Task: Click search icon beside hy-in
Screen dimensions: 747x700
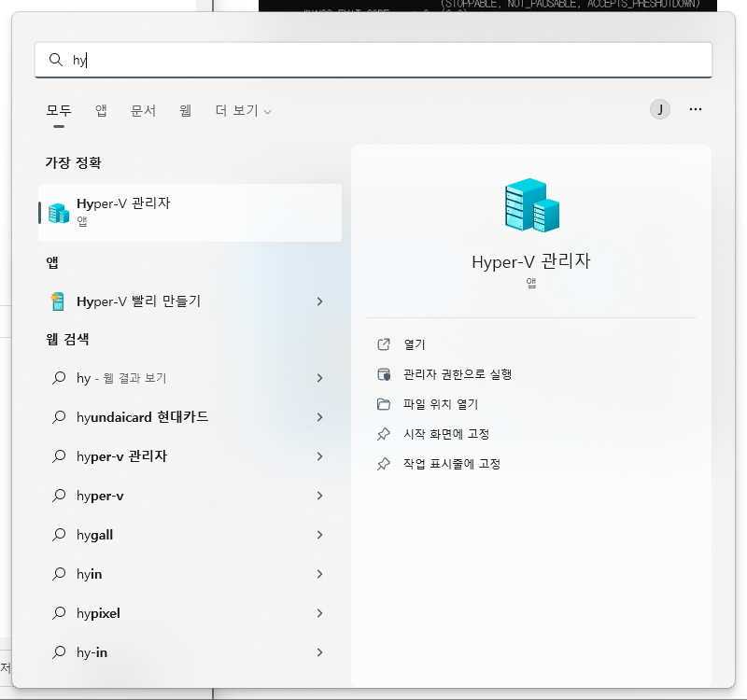Action: (x=59, y=652)
